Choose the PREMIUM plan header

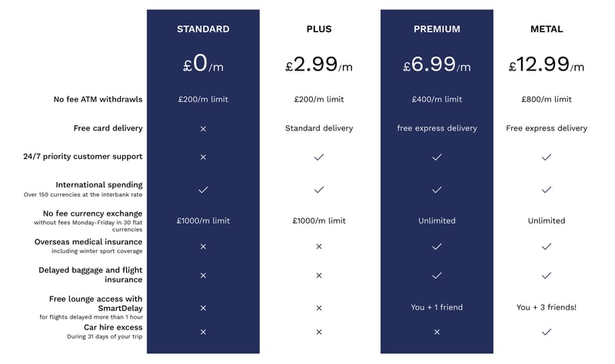coord(437,29)
